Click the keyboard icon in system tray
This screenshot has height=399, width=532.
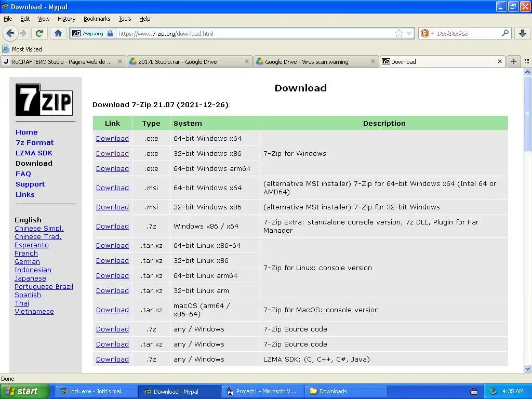tap(474, 392)
